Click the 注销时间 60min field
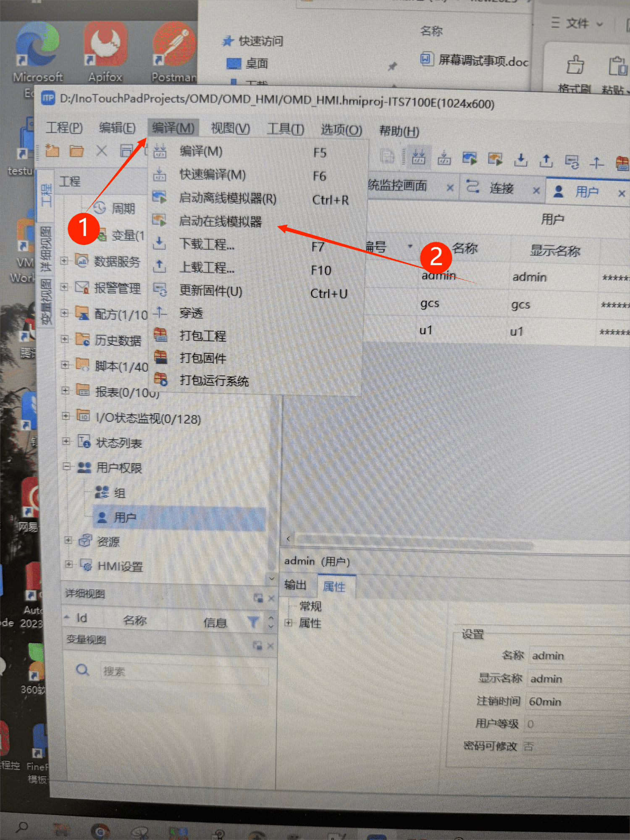Image resolution: width=630 pixels, height=840 pixels. [577, 701]
